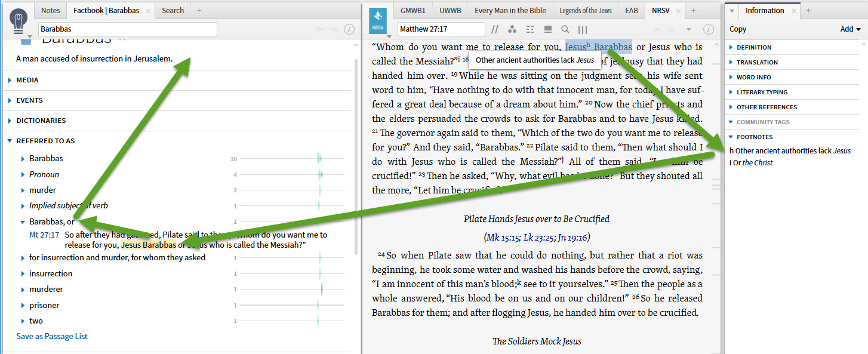Expand the DICTIONARIES section
This screenshot has height=354, width=868.
point(10,121)
